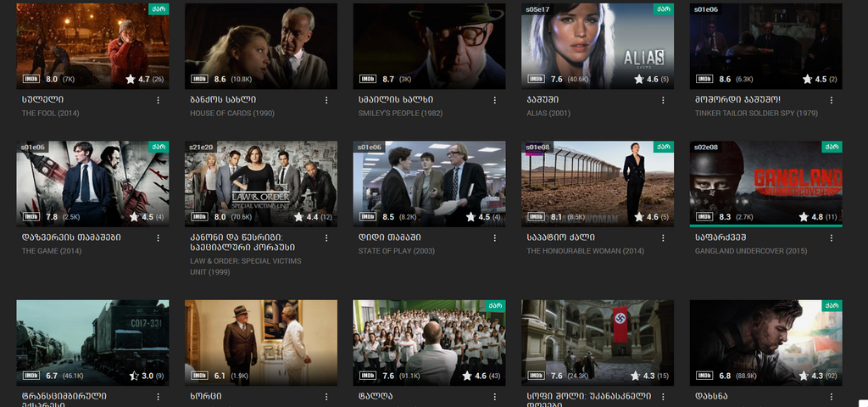Click green ქარ tag on The Fool poster
The image size is (868, 407).
(159, 8)
